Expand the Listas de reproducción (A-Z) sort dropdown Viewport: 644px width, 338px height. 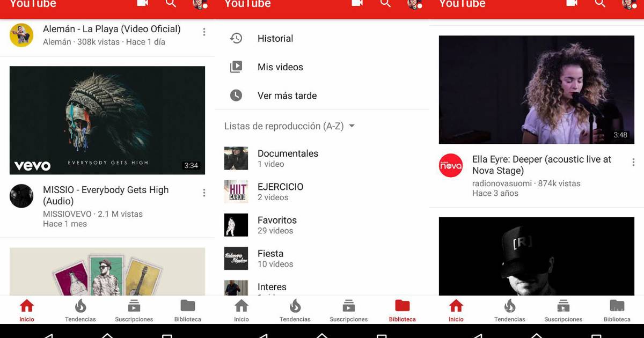pyautogui.click(x=352, y=126)
